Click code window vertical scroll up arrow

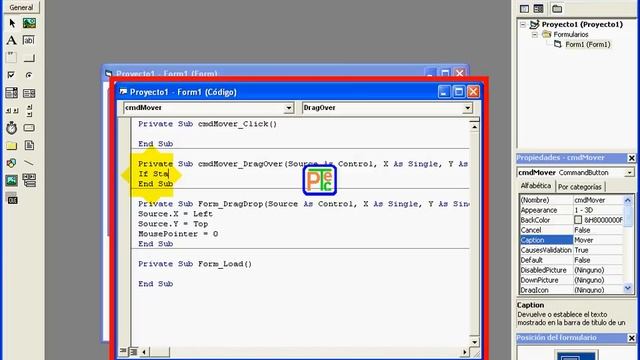pyautogui.click(x=474, y=127)
